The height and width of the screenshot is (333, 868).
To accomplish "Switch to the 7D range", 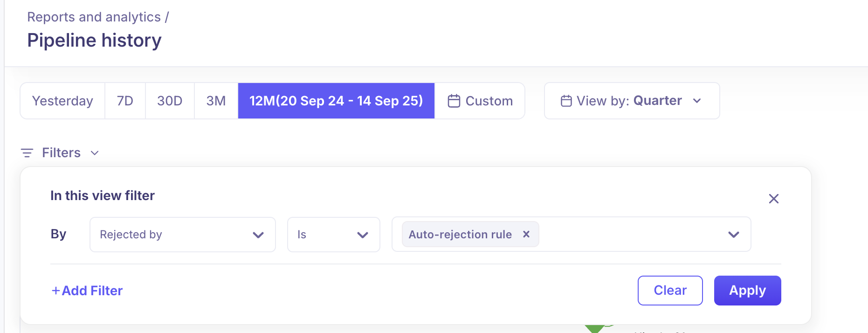I will click(x=125, y=100).
